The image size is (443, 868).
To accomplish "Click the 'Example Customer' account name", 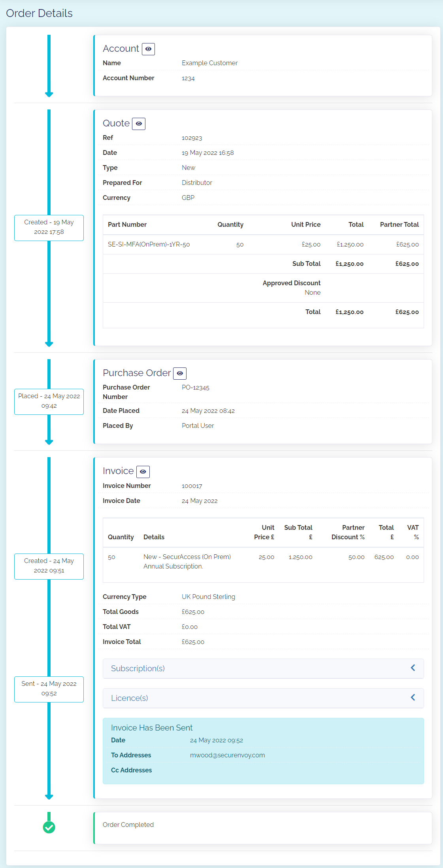I will (x=209, y=63).
